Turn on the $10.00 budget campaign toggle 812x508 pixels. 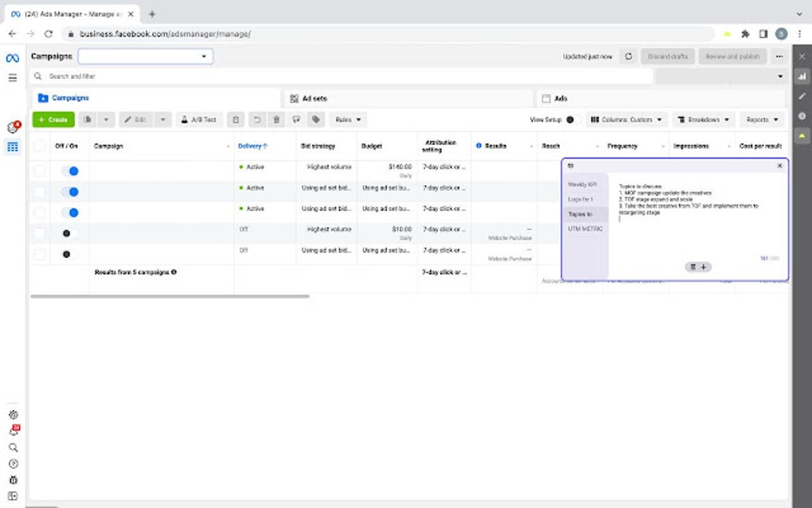[x=70, y=233]
